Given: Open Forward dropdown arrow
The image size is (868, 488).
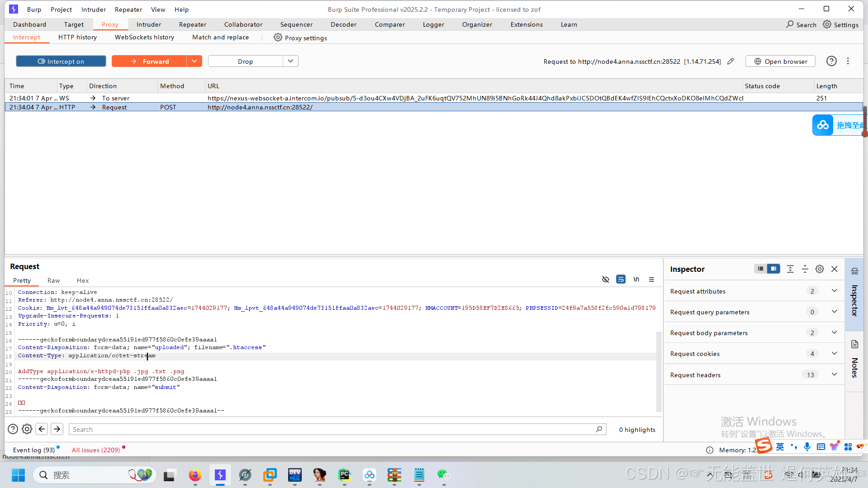Looking at the screenshot, I should pyautogui.click(x=194, y=61).
